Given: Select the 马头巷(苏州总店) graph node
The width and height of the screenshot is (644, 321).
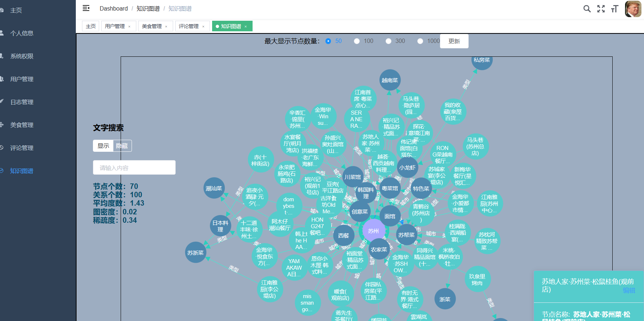Looking at the screenshot, I should [x=475, y=146].
